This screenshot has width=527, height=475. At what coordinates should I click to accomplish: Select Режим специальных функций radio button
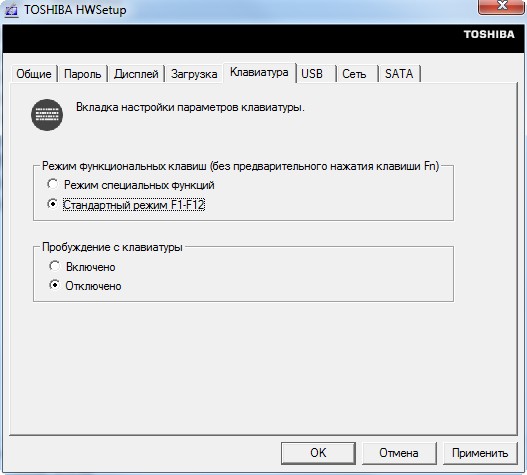pos(52,184)
